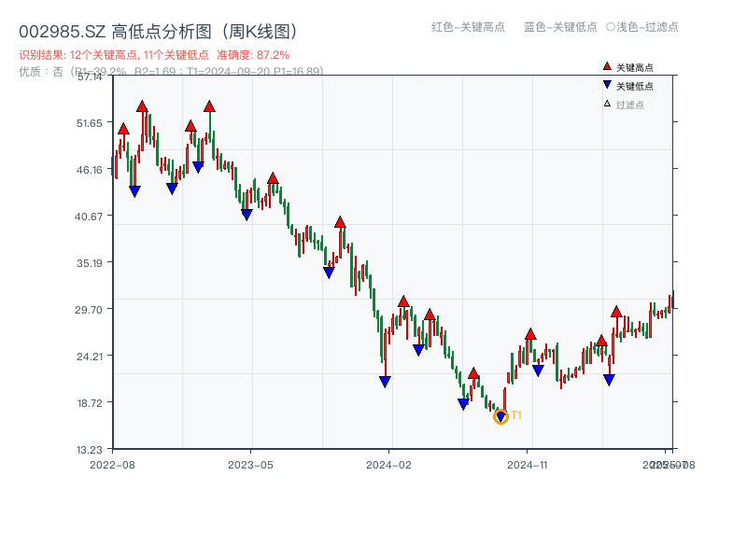Select the 蓝色-关键低点 header text
This screenshot has height=560, width=747.
(560, 27)
